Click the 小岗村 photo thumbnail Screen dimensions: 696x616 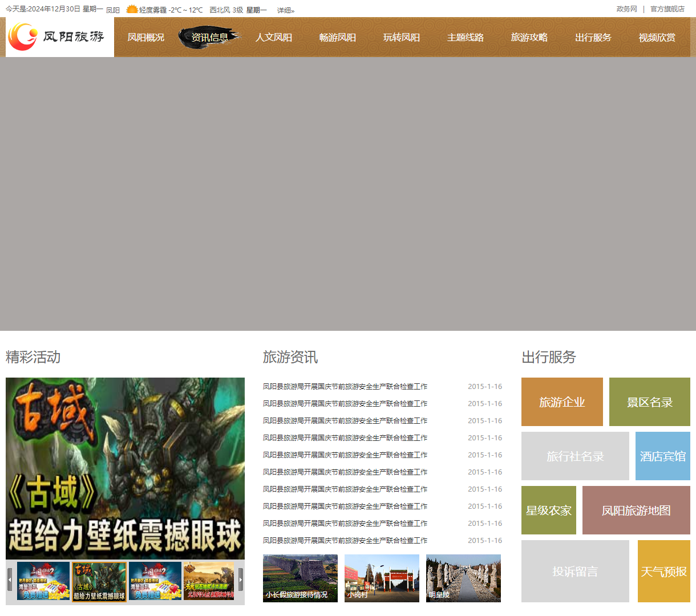(x=381, y=578)
